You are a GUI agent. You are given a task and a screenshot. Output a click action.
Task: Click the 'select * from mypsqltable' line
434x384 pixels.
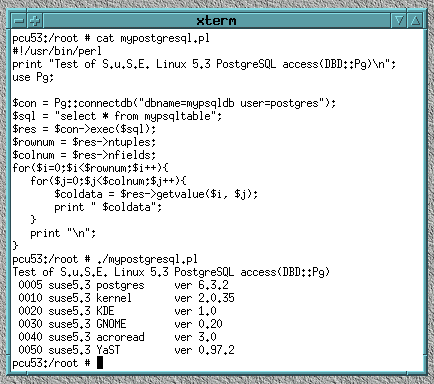117,116
